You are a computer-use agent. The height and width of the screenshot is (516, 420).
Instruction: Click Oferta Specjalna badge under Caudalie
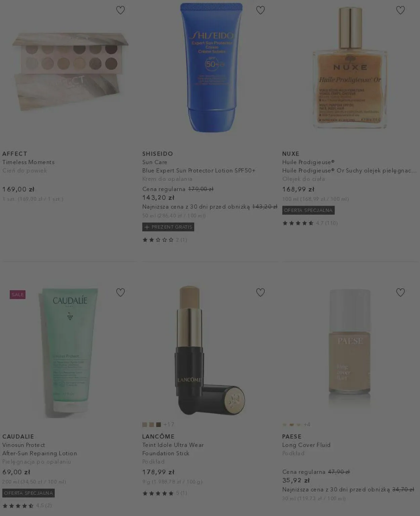point(28,493)
